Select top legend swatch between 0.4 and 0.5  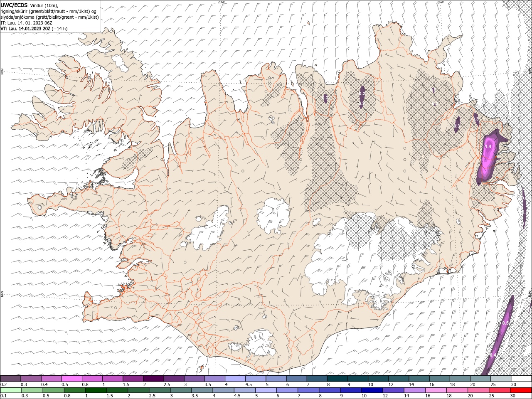[x=51, y=379]
